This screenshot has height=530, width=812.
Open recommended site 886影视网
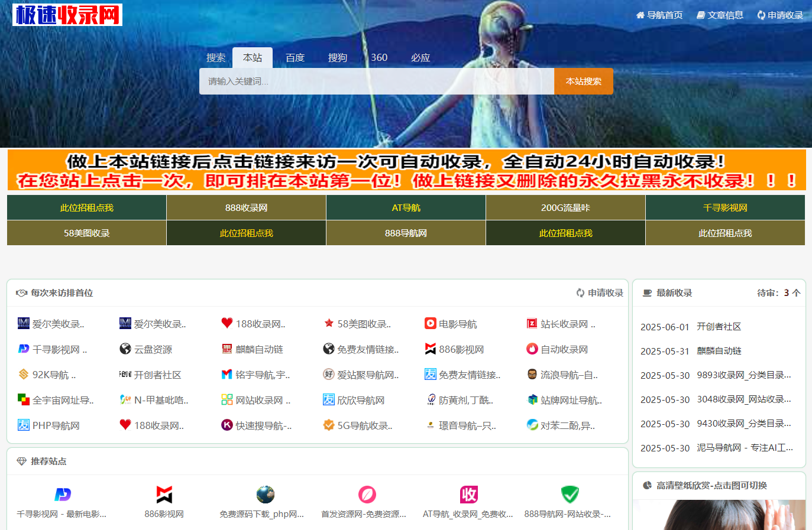click(x=164, y=503)
